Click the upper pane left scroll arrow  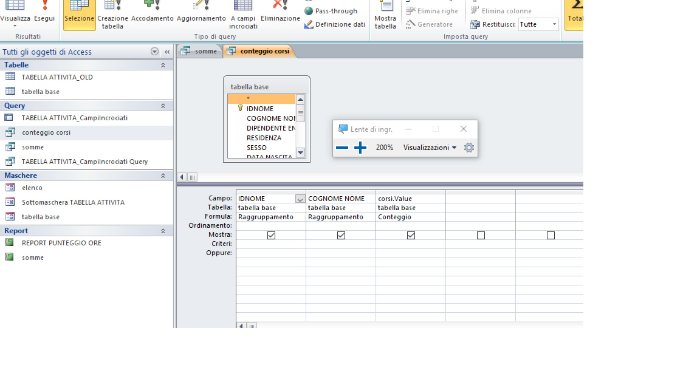pos(182,177)
